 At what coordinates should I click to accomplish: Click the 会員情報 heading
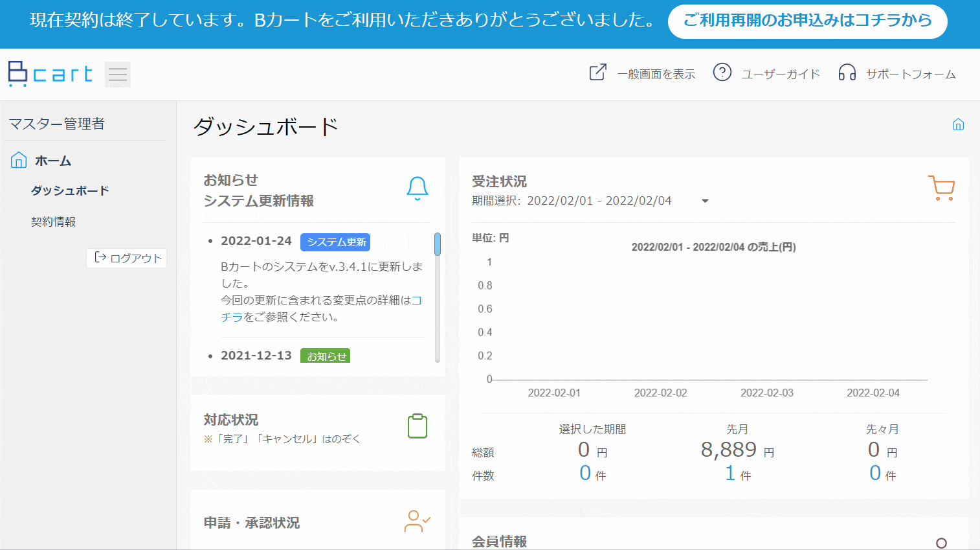[x=499, y=542]
